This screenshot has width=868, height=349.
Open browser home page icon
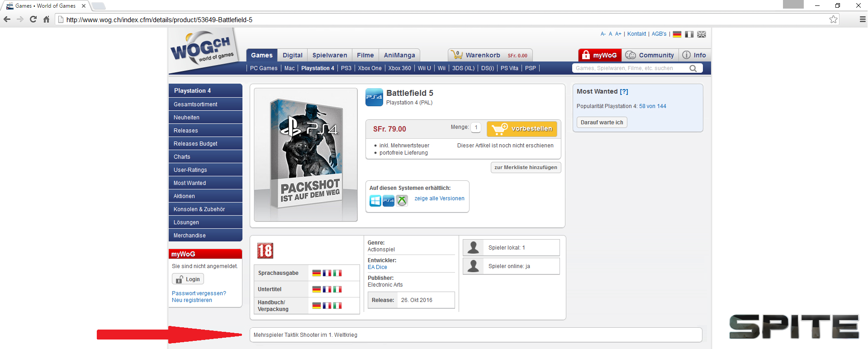pos(46,19)
